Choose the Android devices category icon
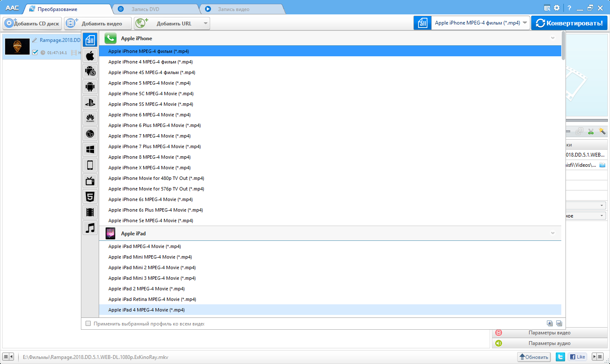This screenshot has height=364, width=610. pos(90,87)
